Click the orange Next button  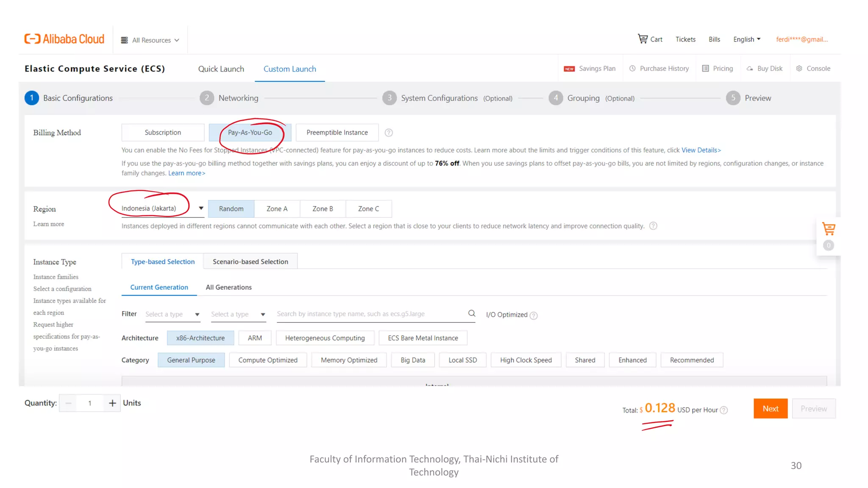(770, 409)
